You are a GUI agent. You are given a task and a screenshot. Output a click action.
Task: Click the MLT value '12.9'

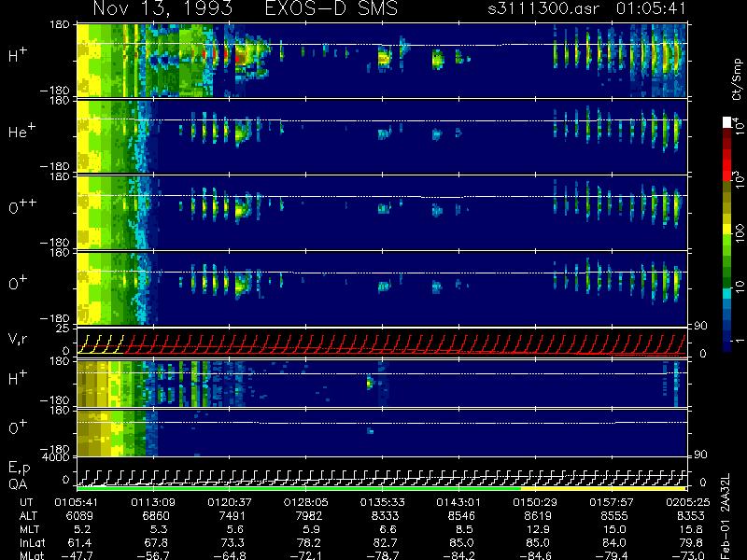(x=538, y=529)
